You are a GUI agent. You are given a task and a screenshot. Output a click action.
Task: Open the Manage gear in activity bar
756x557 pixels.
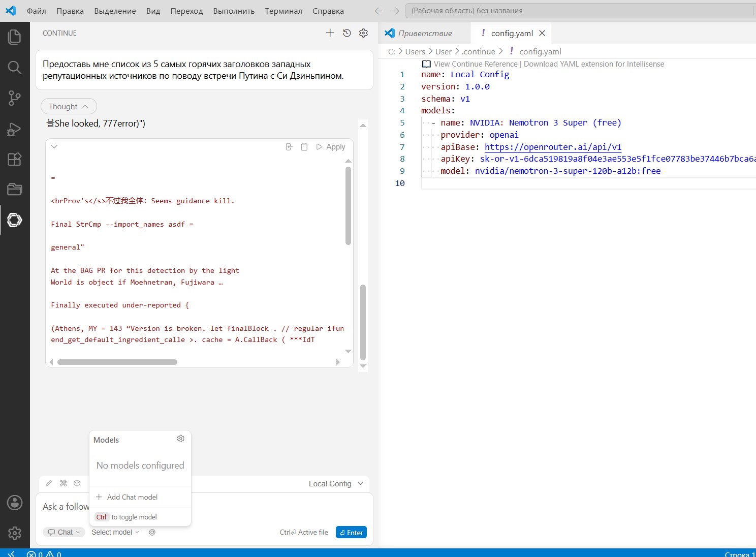(15, 533)
